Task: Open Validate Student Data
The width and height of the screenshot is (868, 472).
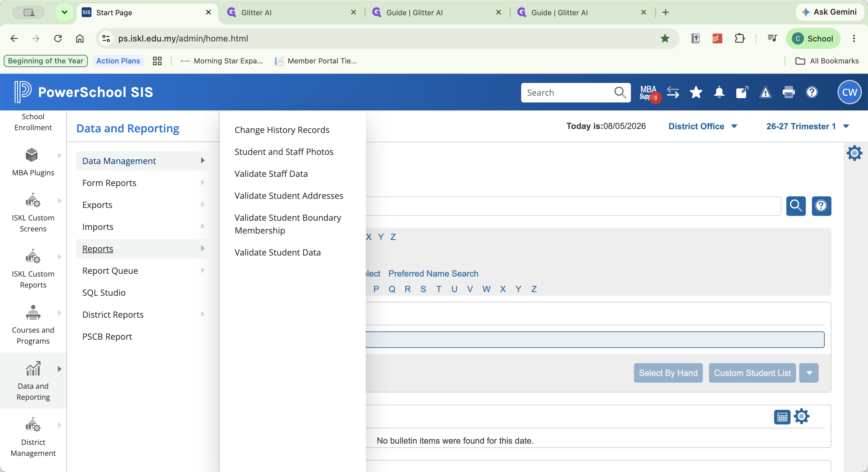Action: (x=277, y=252)
